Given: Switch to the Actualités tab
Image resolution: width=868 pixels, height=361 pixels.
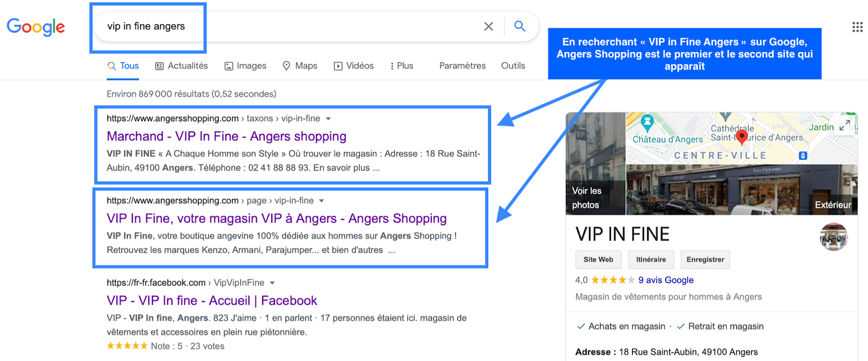Looking at the screenshot, I should [181, 66].
